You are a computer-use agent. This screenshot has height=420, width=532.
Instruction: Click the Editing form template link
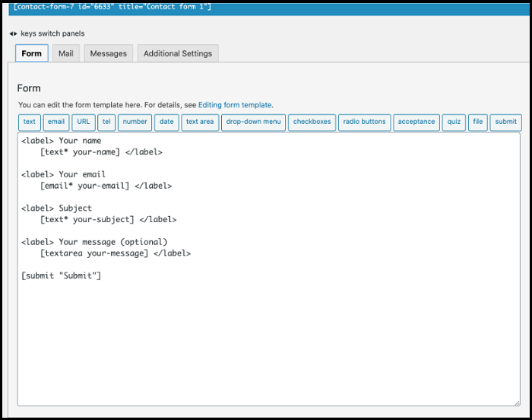click(235, 105)
